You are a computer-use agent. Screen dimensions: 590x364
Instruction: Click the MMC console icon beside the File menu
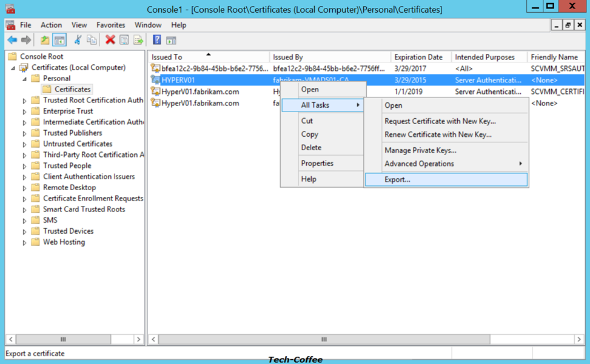click(11, 25)
